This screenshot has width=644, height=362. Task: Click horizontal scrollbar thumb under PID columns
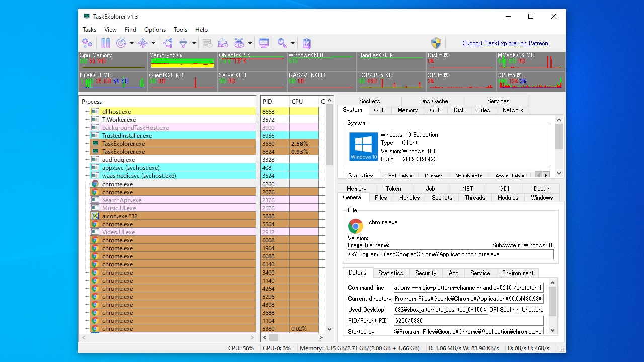point(274,338)
